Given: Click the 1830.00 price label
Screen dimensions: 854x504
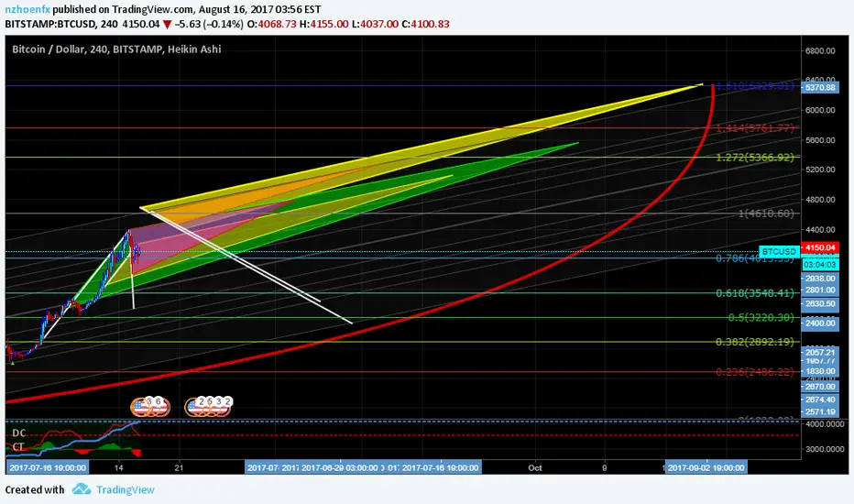Looking at the screenshot, I should pyautogui.click(x=820, y=371).
